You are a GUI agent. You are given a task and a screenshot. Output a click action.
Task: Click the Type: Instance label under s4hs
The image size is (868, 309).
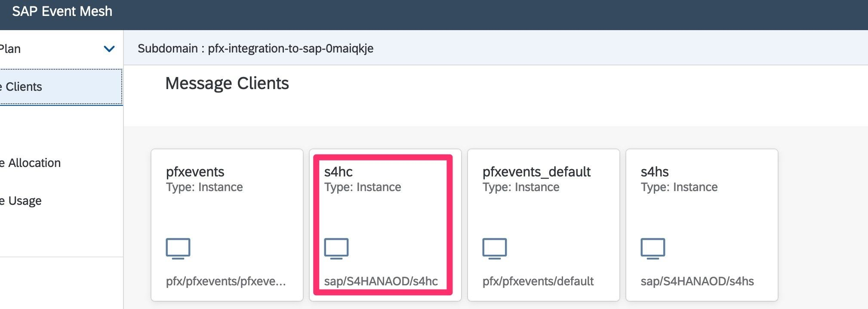tap(679, 187)
